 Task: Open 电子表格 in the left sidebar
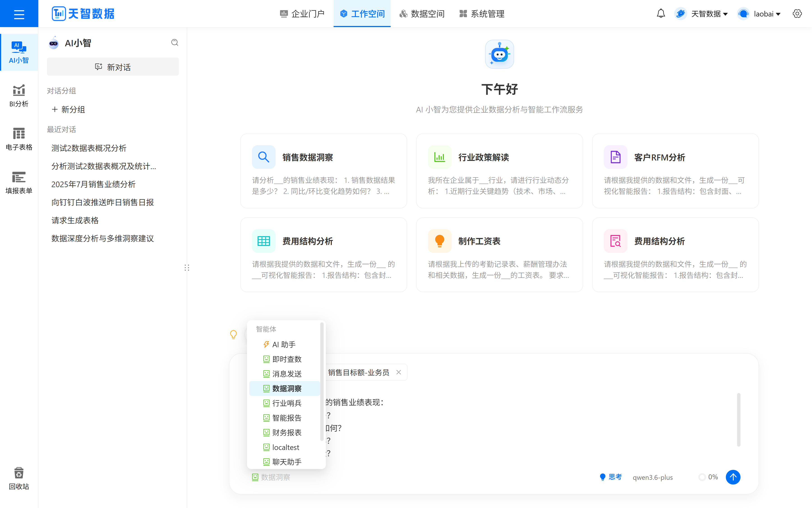tap(19, 139)
